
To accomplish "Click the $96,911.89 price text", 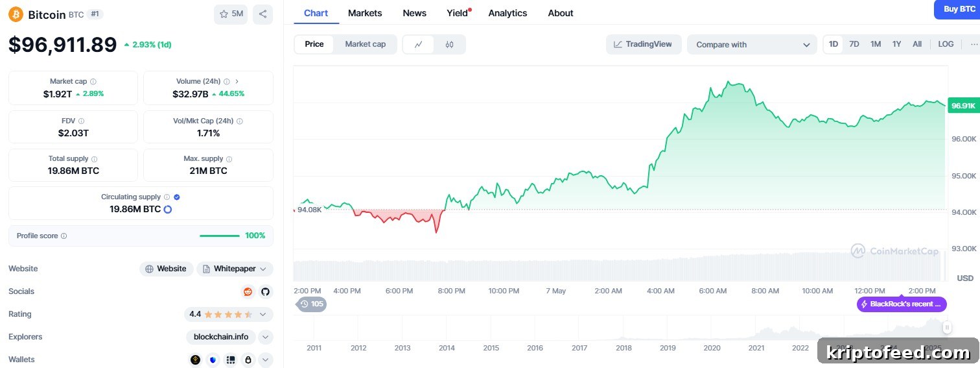I will click(63, 44).
